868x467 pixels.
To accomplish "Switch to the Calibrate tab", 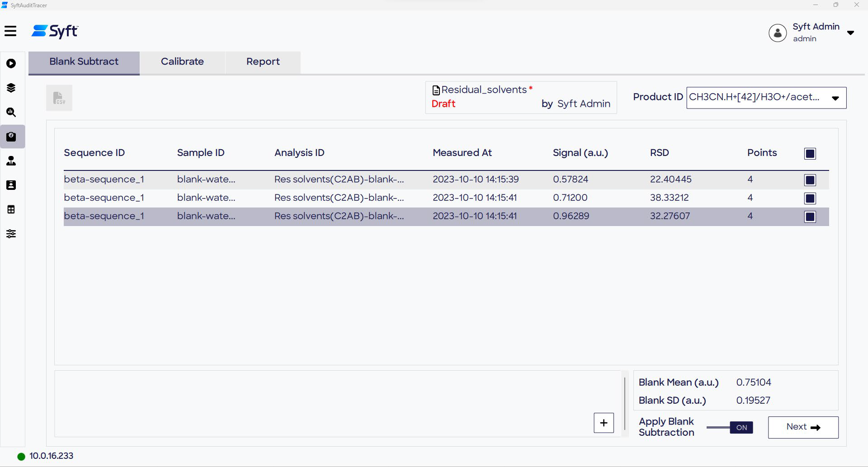I will click(182, 62).
